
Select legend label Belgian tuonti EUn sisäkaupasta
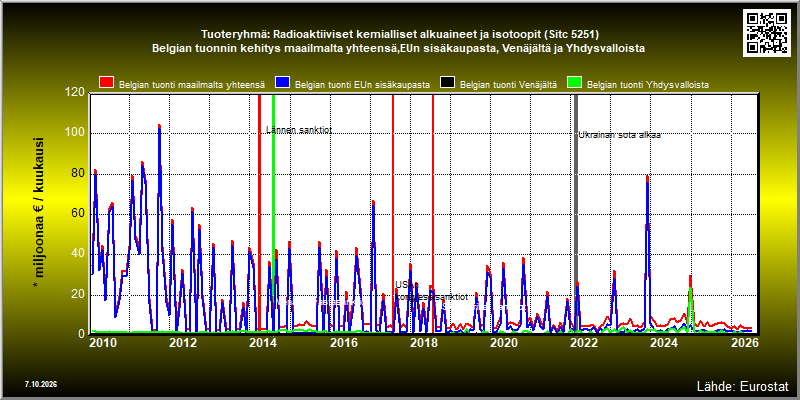(x=362, y=85)
